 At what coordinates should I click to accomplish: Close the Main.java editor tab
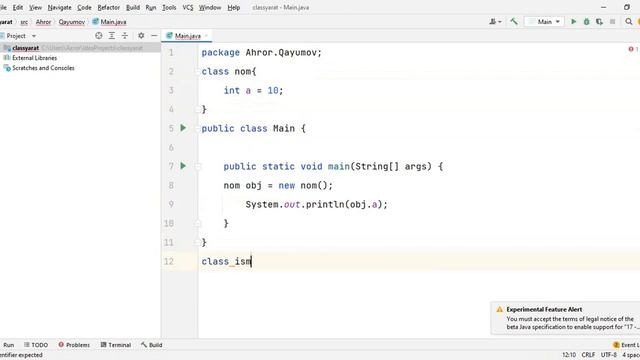[207, 36]
